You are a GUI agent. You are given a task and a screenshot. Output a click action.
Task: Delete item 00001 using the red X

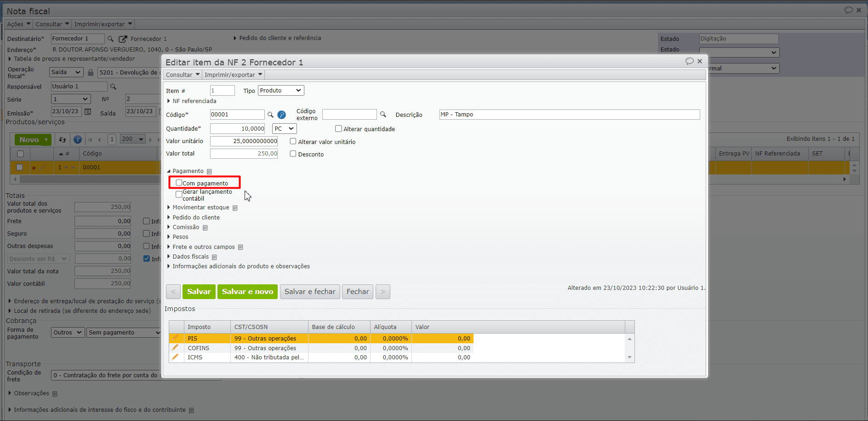[x=34, y=168]
